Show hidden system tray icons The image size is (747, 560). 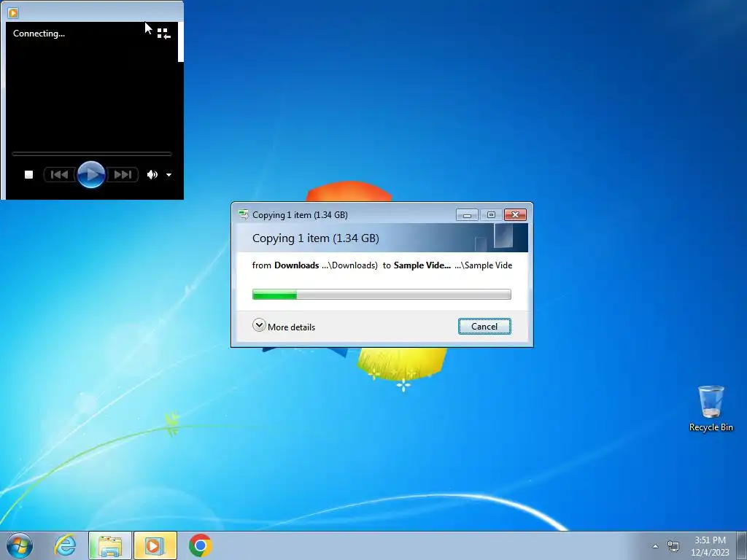(656, 546)
